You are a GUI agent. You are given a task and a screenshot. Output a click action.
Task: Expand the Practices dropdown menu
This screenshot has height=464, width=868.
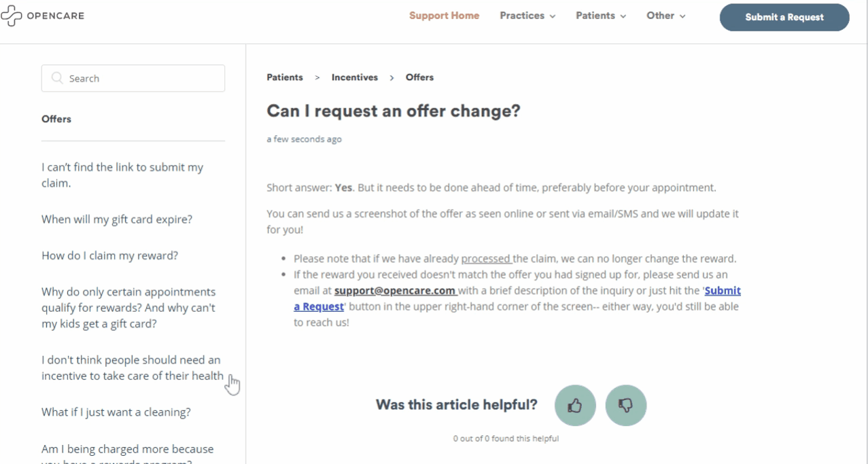click(527, 16)
